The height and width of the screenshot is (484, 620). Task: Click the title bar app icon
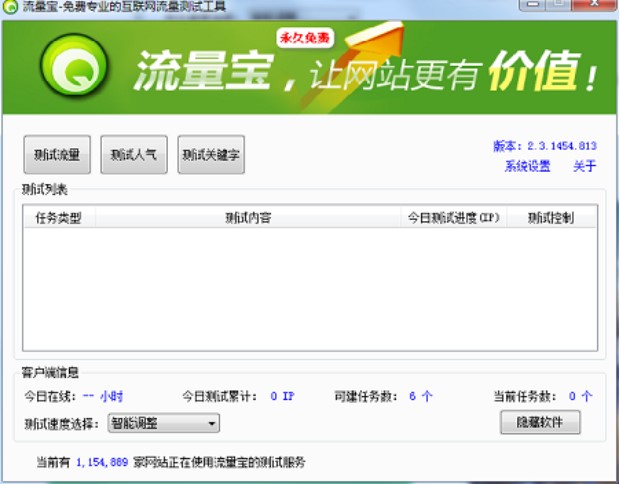click(9, 7)
